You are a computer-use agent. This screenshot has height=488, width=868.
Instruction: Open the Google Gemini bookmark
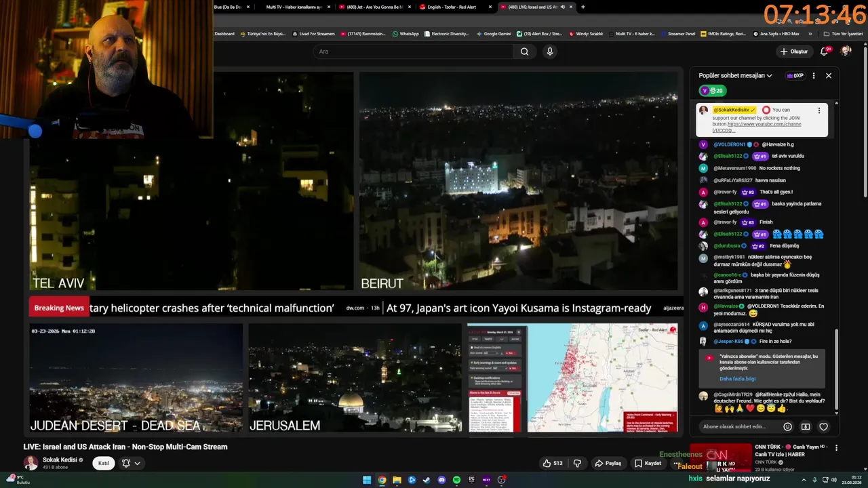(494, 33)
